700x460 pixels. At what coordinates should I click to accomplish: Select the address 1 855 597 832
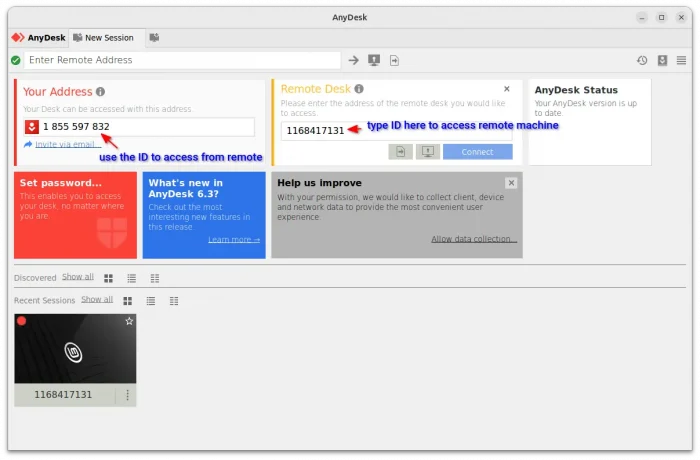click(x=76, y=127)
